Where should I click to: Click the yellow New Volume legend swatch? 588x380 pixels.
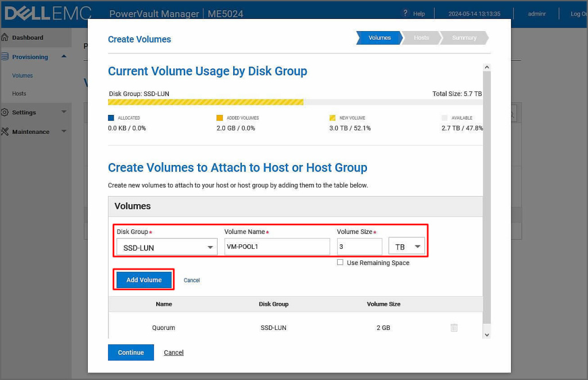[x=332, y=118]
